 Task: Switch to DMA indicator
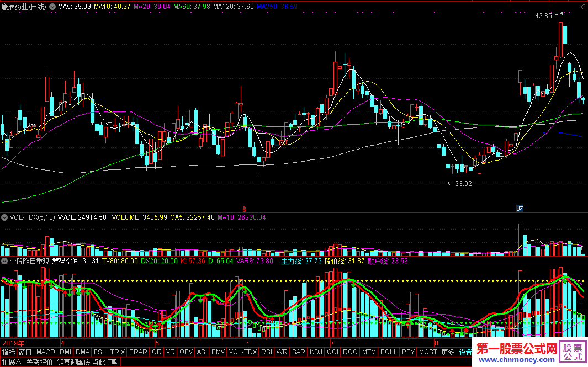82,353
